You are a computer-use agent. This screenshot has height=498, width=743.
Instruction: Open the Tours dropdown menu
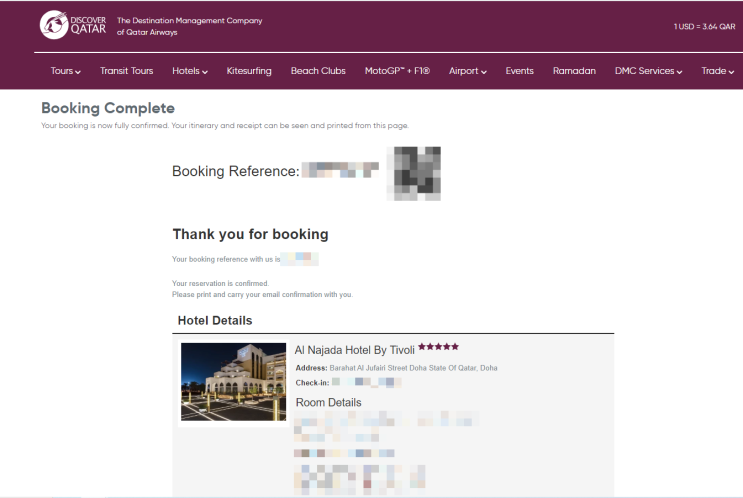[65, 71]
